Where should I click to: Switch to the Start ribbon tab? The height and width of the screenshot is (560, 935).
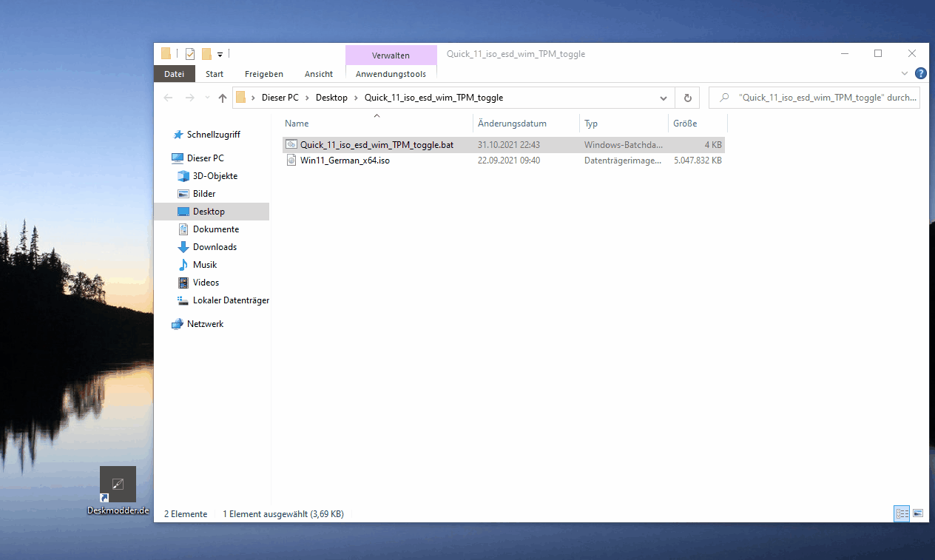(x=215, y=74)
